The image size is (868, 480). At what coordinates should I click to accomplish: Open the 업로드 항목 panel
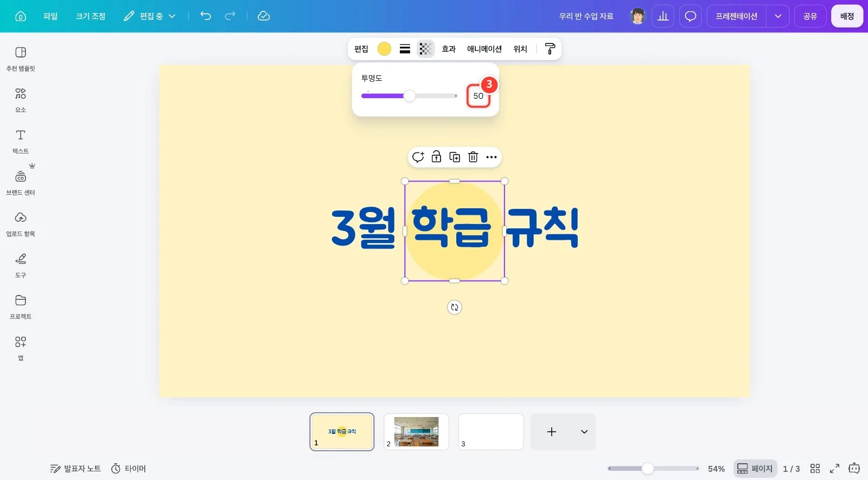[x=21, y=224]
